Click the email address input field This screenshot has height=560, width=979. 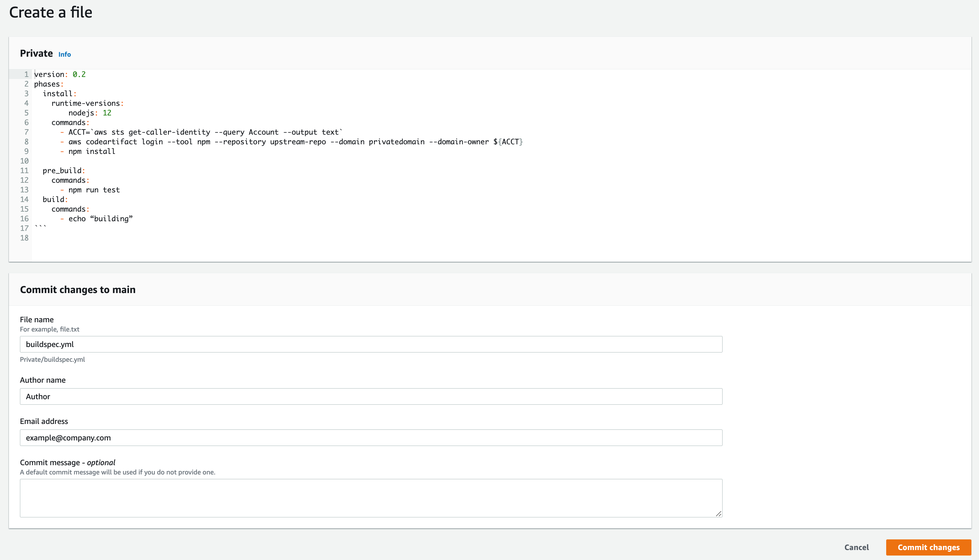click(x=371, y=438)
